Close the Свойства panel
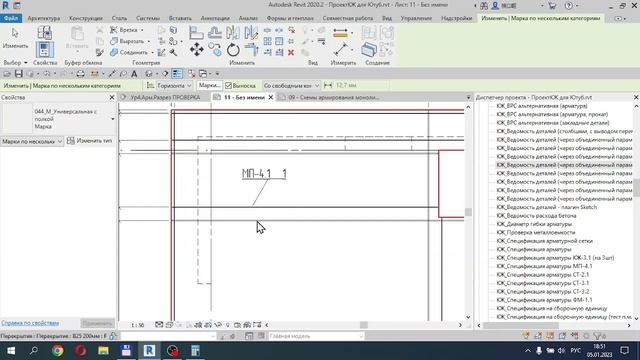 pyautogui.click(x=112, y=97)
